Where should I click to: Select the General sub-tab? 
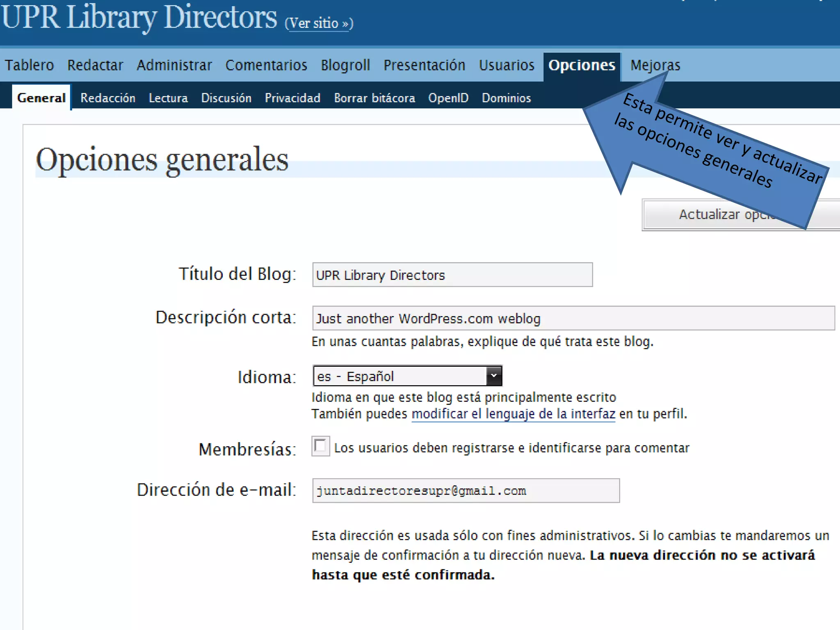click(x=41, y=98)
